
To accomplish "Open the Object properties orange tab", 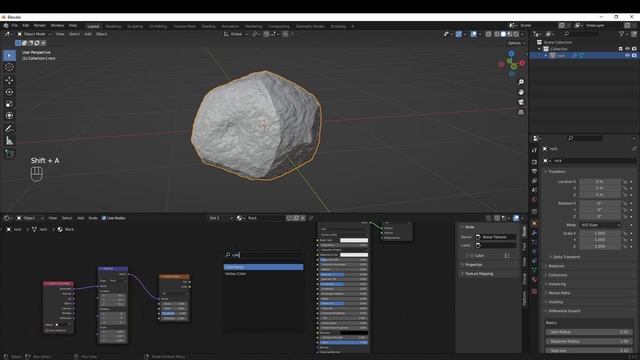I will 534,223.
